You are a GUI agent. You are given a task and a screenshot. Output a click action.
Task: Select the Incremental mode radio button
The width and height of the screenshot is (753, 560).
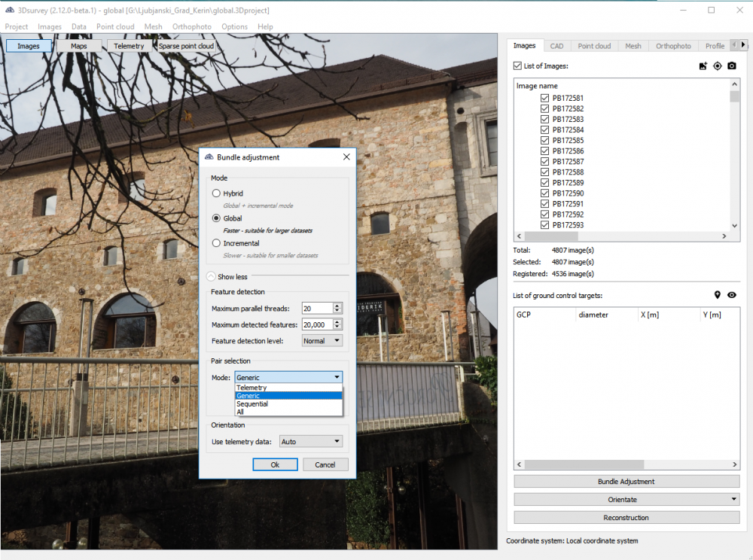[x=216, y=243]
